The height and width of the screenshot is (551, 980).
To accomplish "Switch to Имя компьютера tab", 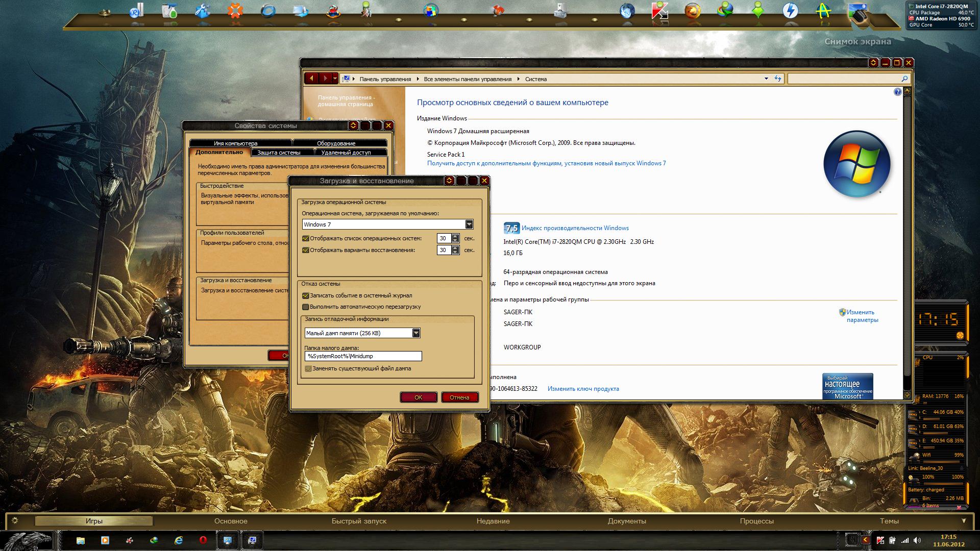I will click(x=235, y=143).
